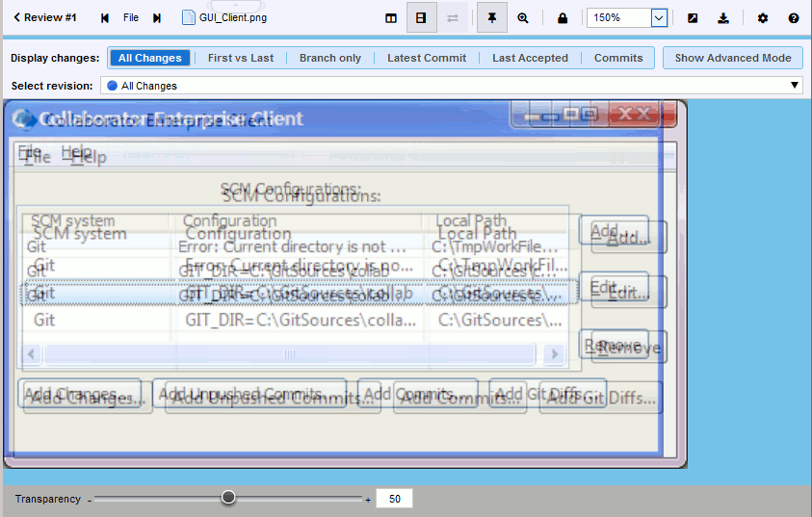The width and height of the screenshot is (812, 517).
Task: Click the lock icon in toolbar
Action: (563, 17)
